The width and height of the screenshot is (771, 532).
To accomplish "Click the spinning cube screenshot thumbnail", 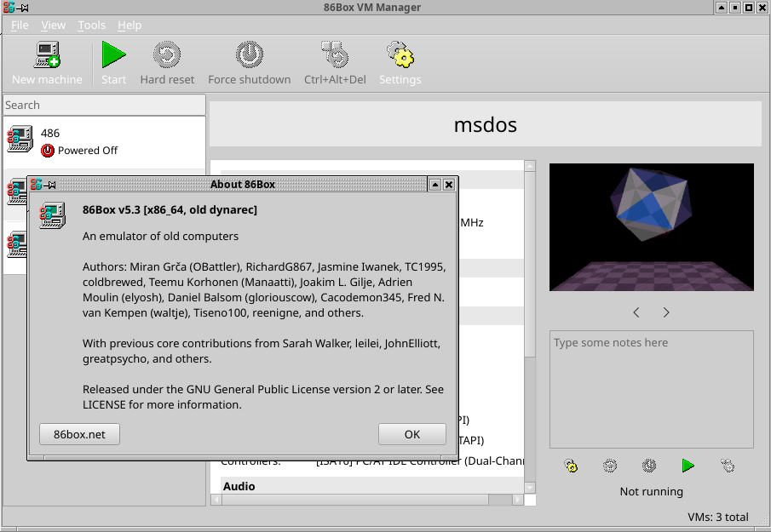I will tap(652, 227).
